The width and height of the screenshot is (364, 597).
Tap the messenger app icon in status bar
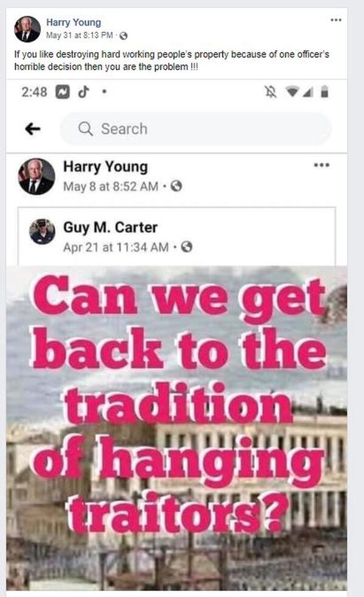(x=63, y=92)
